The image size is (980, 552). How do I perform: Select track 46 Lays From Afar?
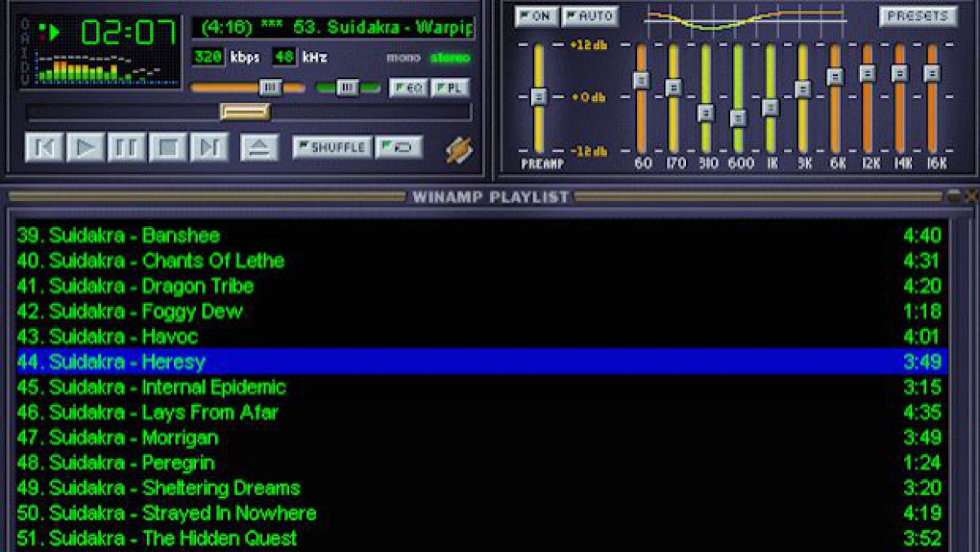pyautogui.click(x=482, y=412)
